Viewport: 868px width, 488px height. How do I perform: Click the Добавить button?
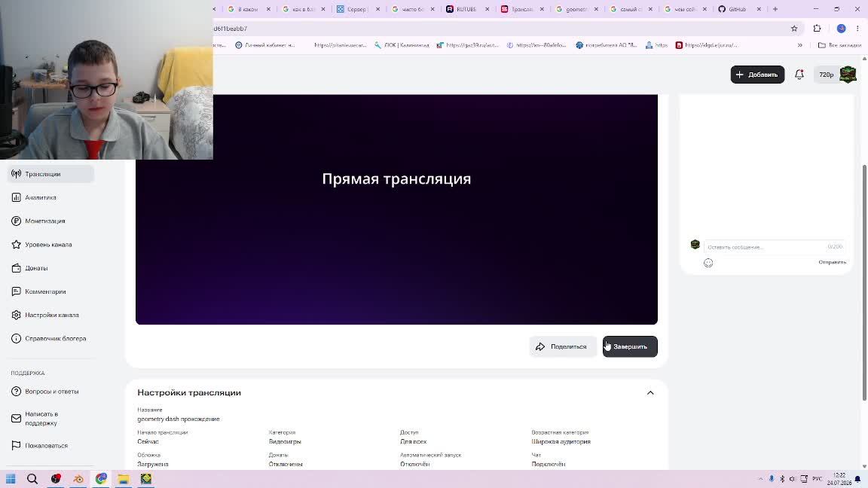tap(757, 74)
